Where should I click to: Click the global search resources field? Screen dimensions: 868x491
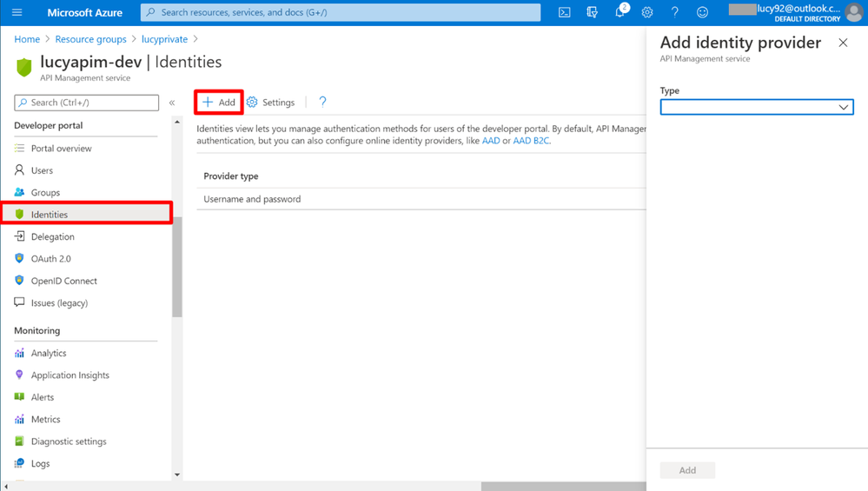(341, 12)
